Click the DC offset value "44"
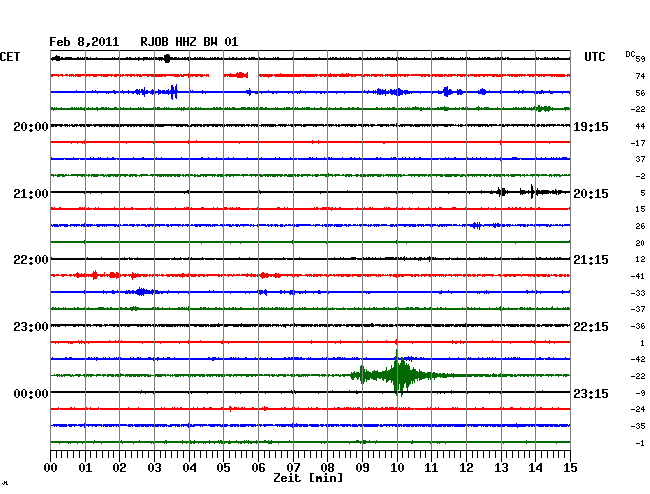This screenshot has height=494, width=650. [640, 126]
